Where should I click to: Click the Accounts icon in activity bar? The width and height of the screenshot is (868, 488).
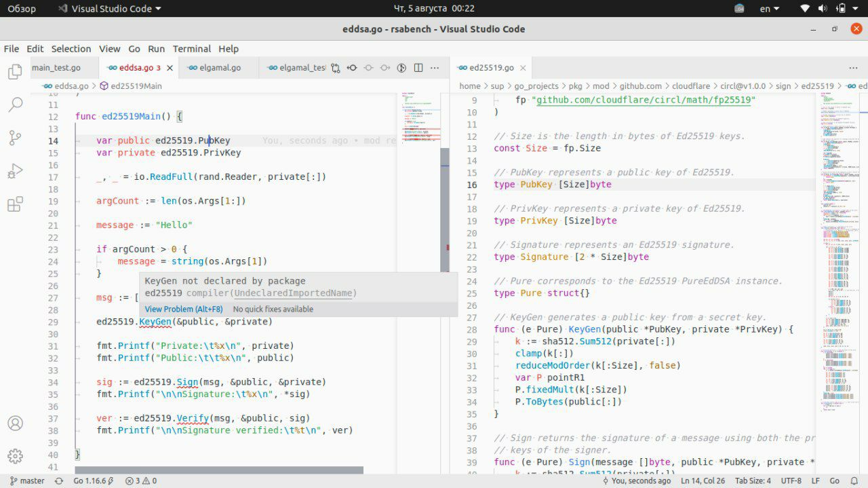point(15,424)
